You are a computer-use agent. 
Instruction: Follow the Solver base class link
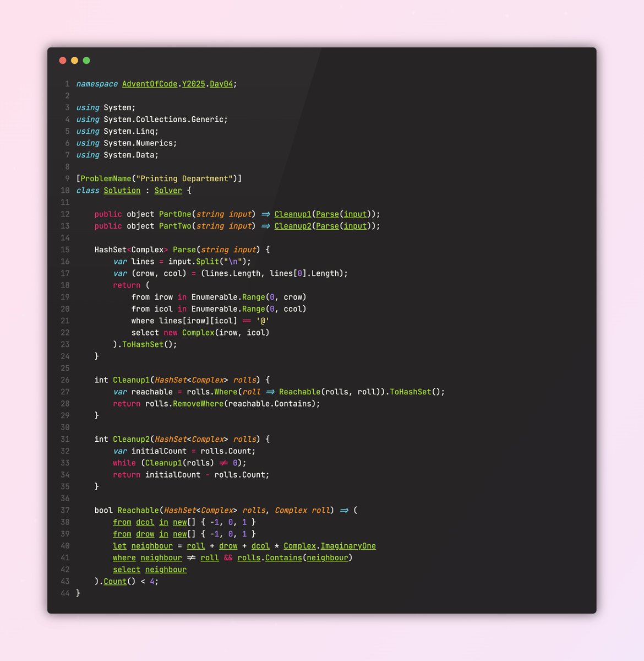[167, 190]
